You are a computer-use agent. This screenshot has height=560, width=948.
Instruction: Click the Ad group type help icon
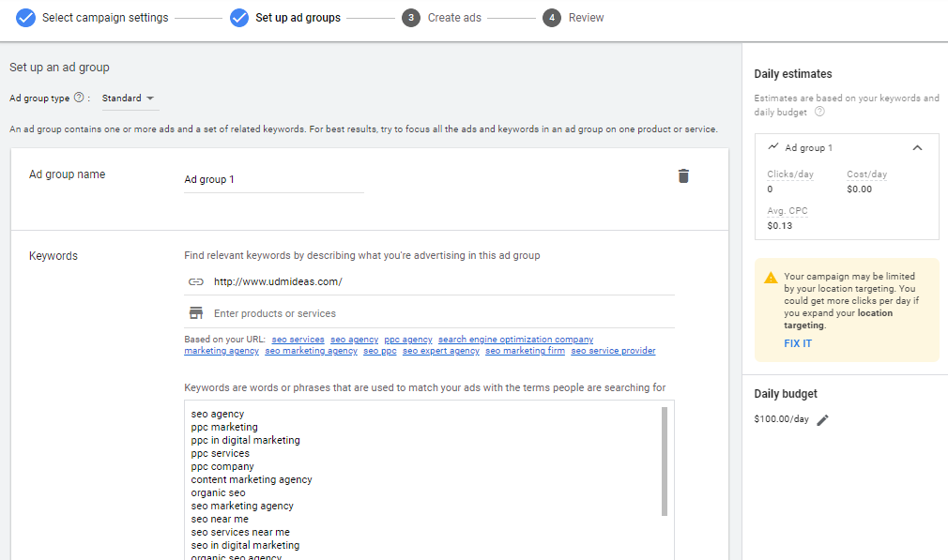(79, 98)
